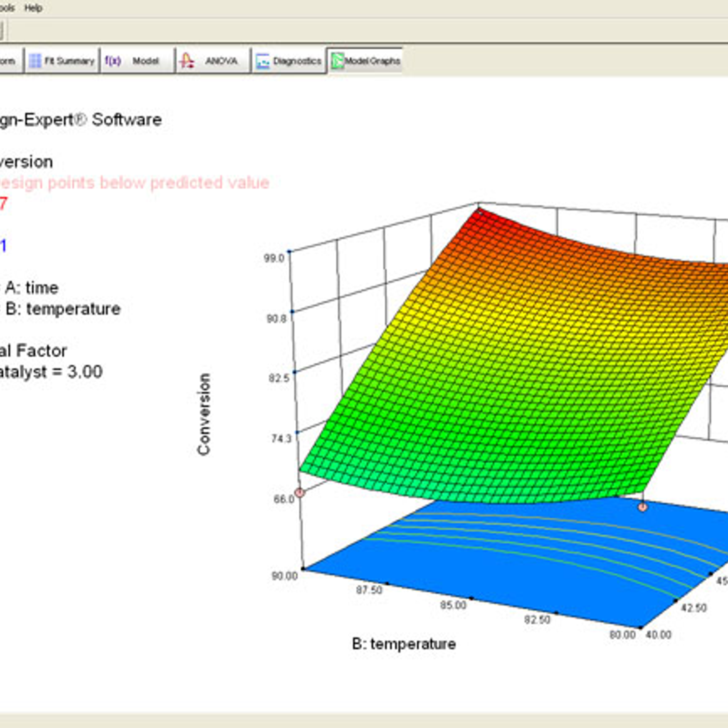Switch to the Model tab

tap(137, 61)
